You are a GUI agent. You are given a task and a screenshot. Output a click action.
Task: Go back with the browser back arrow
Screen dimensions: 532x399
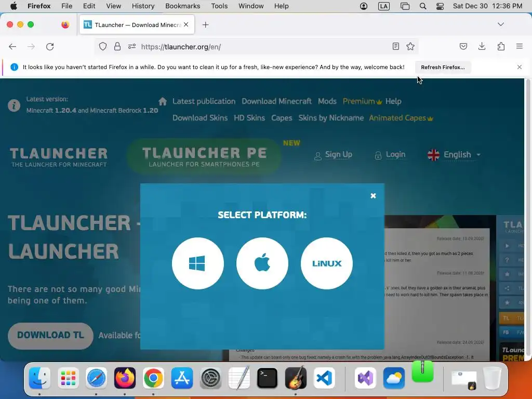[12, 46]
